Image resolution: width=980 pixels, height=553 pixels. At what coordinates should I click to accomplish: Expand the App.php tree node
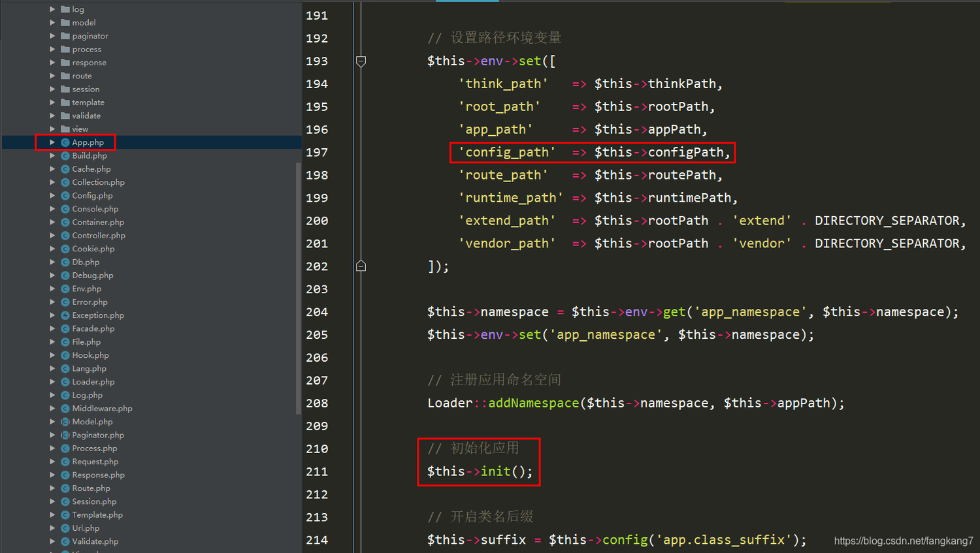tap(52, 142)
